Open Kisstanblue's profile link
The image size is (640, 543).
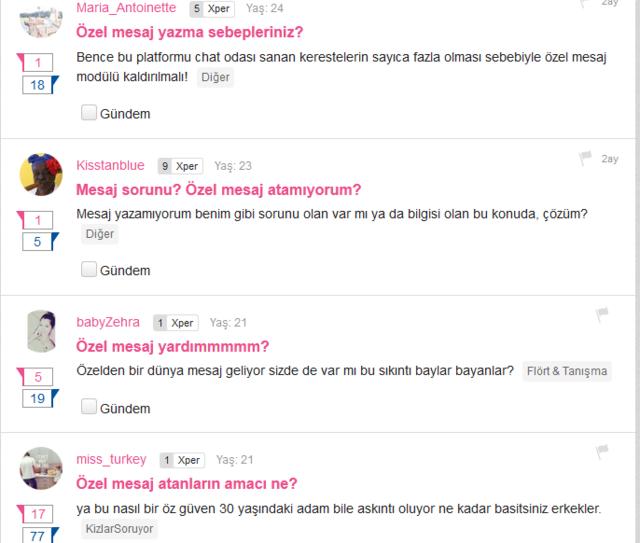pyautogui.click(x=110, y=165)
